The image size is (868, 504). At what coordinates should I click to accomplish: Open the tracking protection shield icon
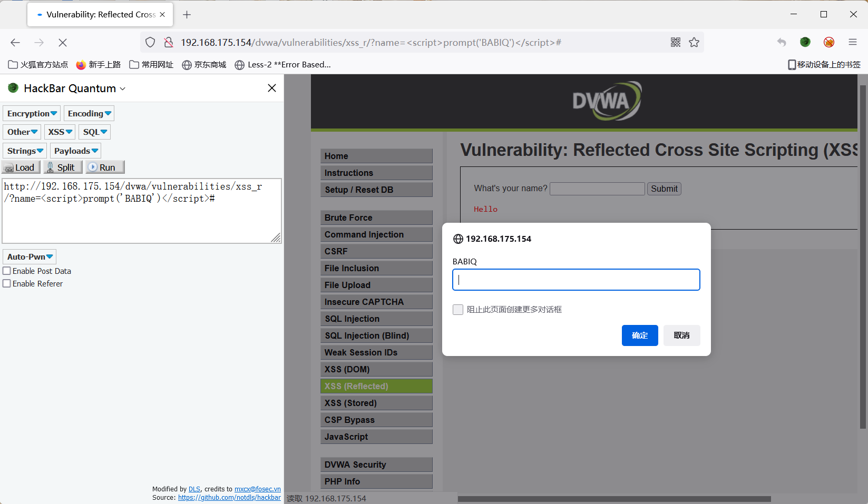point(150,42)
